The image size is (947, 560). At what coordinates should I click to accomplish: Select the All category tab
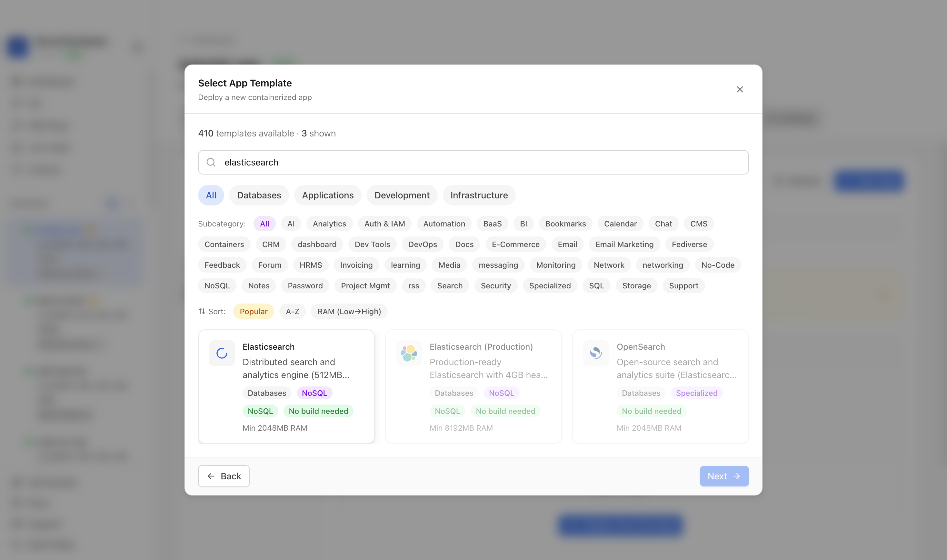(x=211, y=195)
